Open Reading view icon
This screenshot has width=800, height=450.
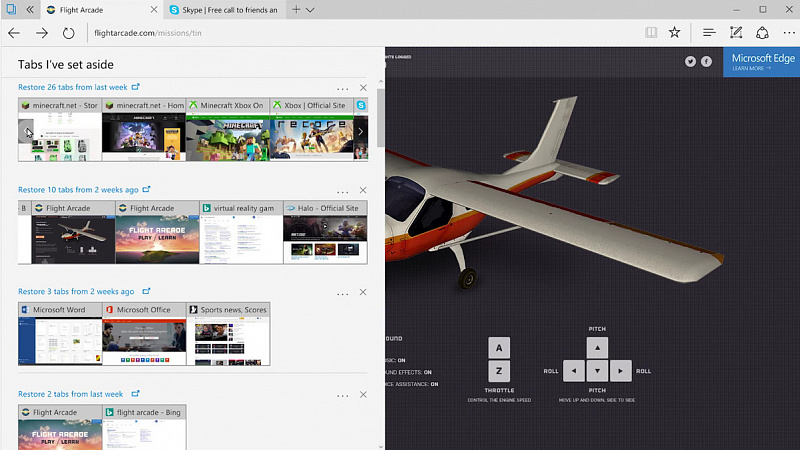click(651, 33)
